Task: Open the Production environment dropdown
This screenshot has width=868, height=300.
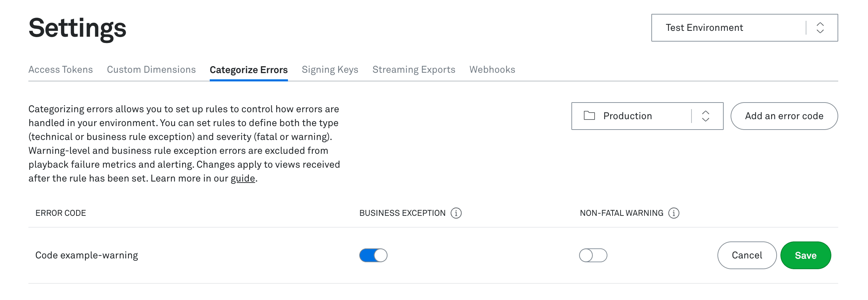Action: [648, 116]
